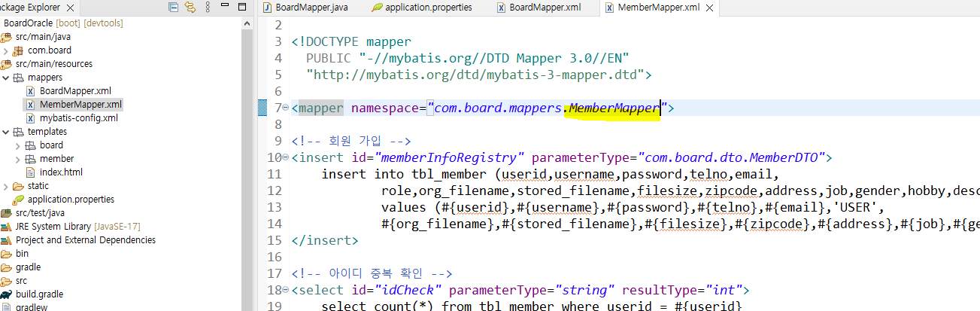Click the com.board package icon

[x=18, y=50]
